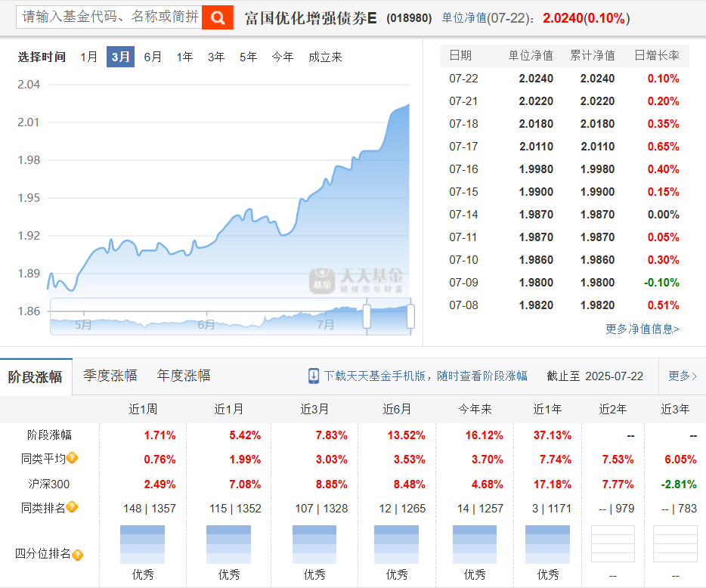
Task: Click the 近1年 quartile ranking bar
Action: point(547,544)
